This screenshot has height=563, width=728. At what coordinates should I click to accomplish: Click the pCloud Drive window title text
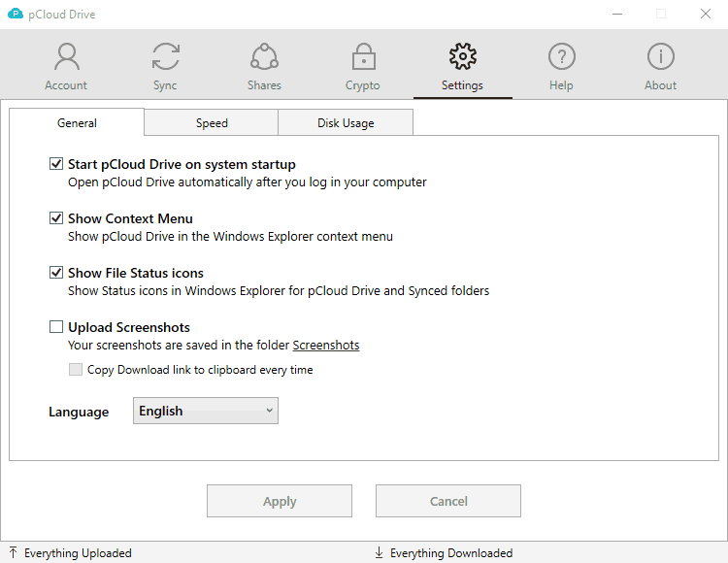click(x=62, y=15)
